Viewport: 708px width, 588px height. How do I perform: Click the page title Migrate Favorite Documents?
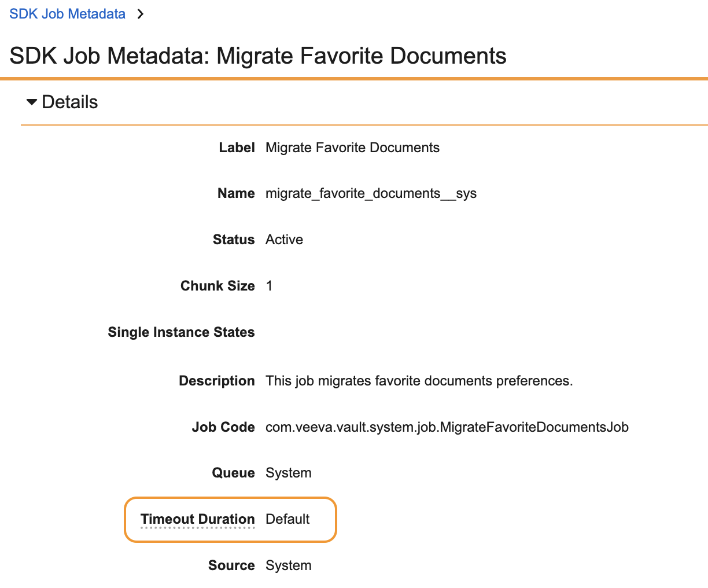coord(258,56)
